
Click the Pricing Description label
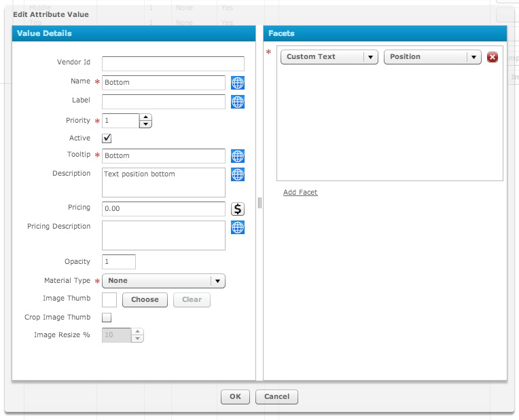tap(58, 226)
